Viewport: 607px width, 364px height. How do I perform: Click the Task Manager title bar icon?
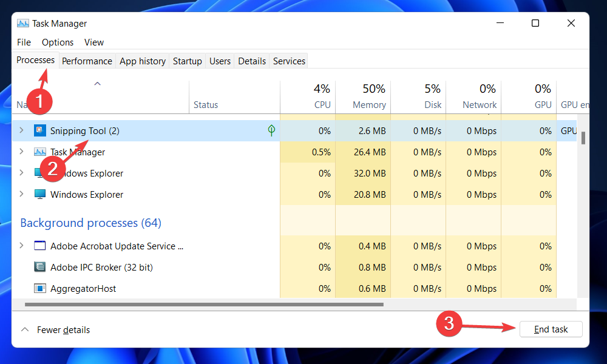pos(23,24)
